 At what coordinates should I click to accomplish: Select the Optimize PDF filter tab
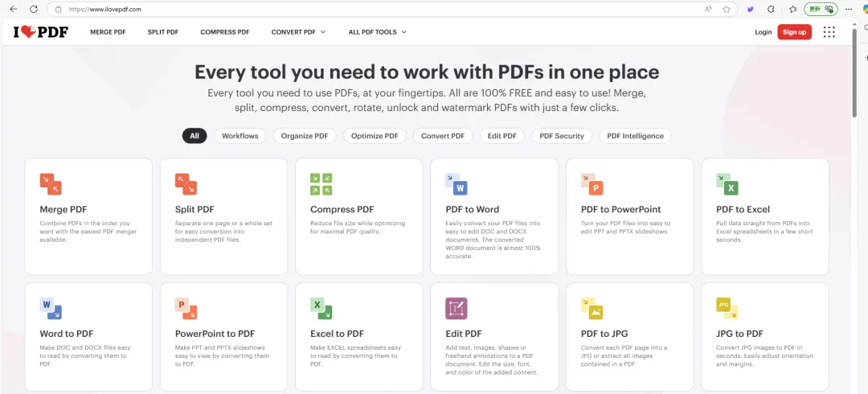pos(375,136)
